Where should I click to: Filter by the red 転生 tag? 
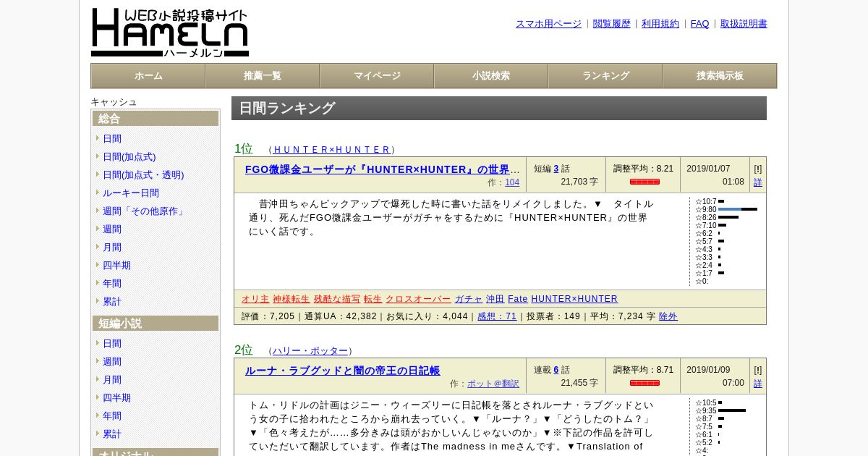pyautogui.click(x=373, y=299)
